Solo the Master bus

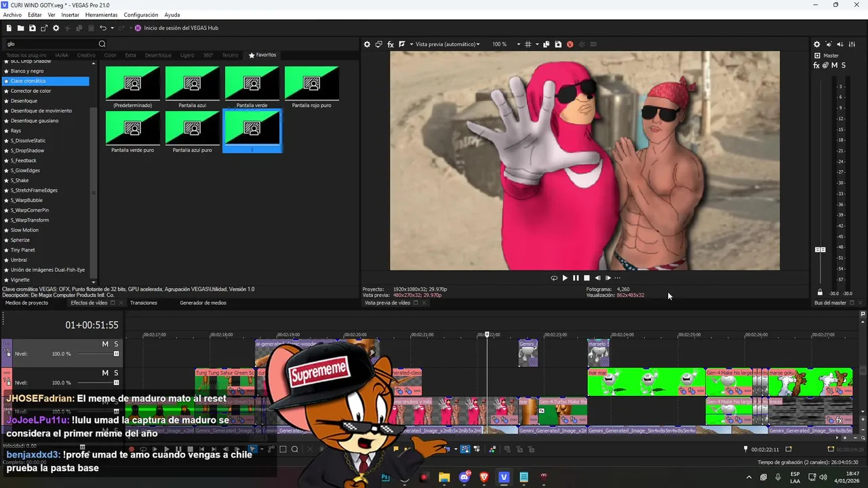(x=843, y=65)
